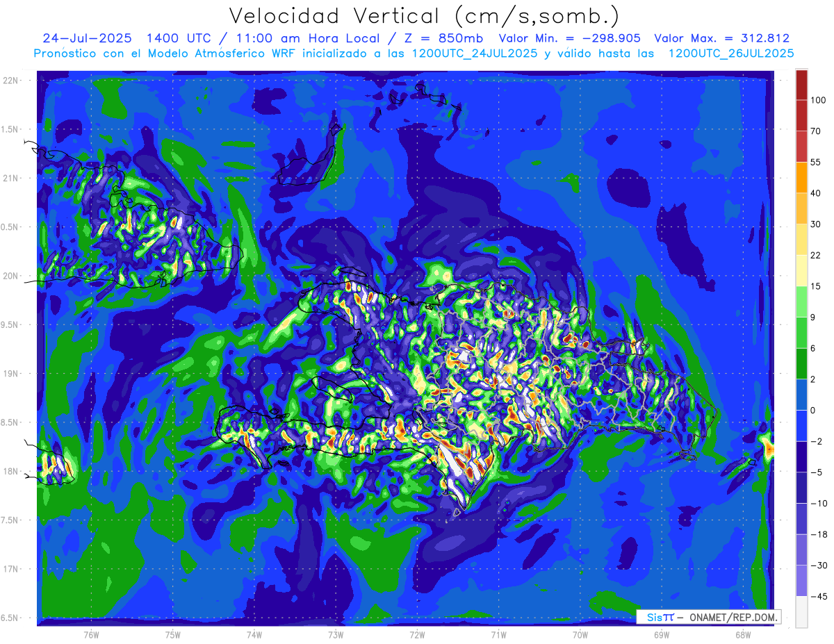Click the 'Velocidad Vertical (cm/s,somb.)' title

click(x=425, y=16)
